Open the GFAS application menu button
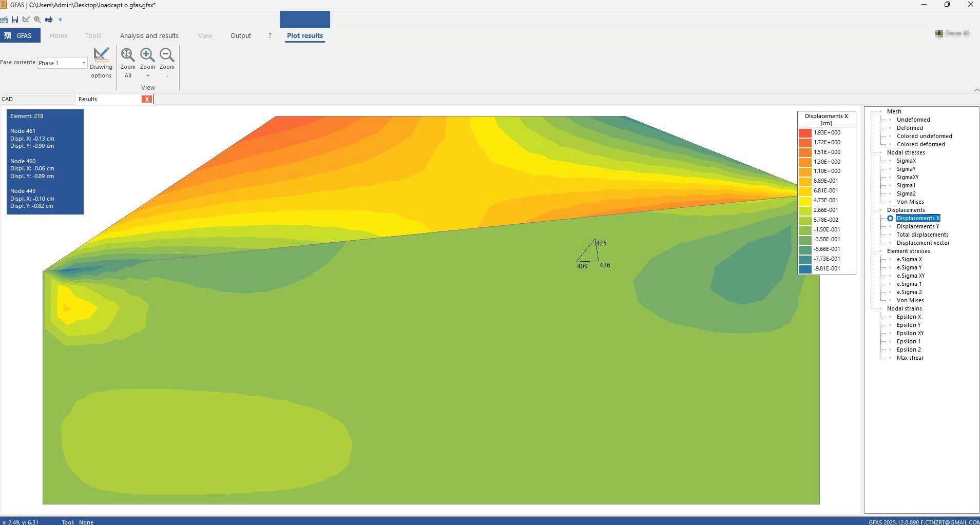Screen dimensions: 980x525 point(20,36)
